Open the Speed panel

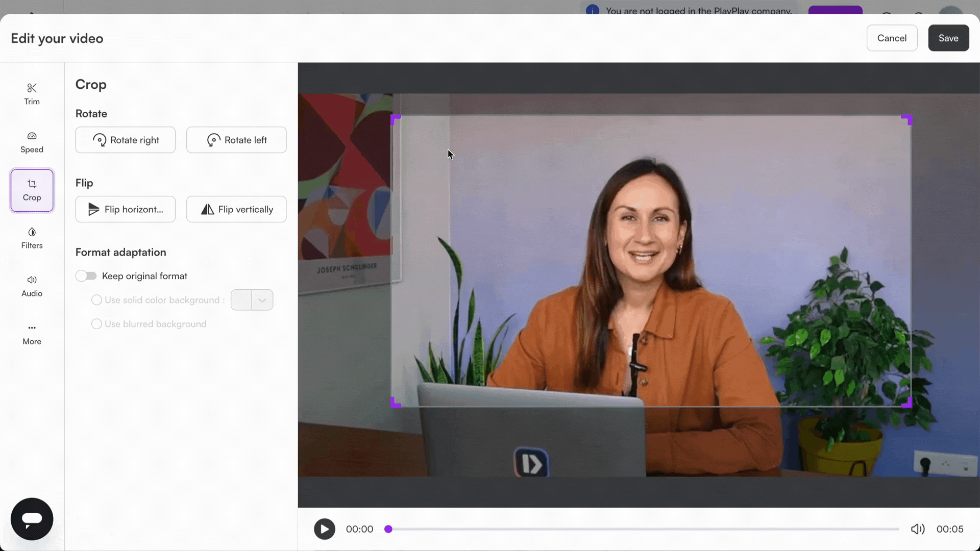(x=31, y=141)
